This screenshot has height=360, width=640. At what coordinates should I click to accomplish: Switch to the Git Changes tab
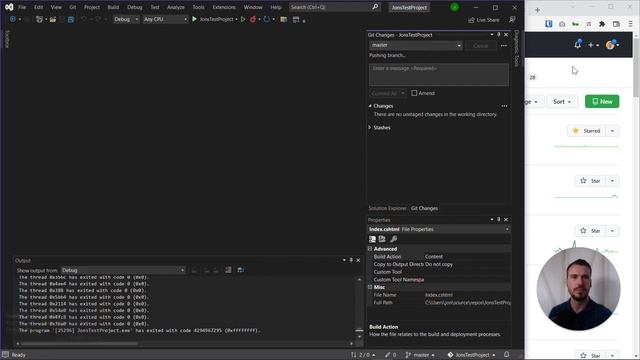click(x=424, y=208)
